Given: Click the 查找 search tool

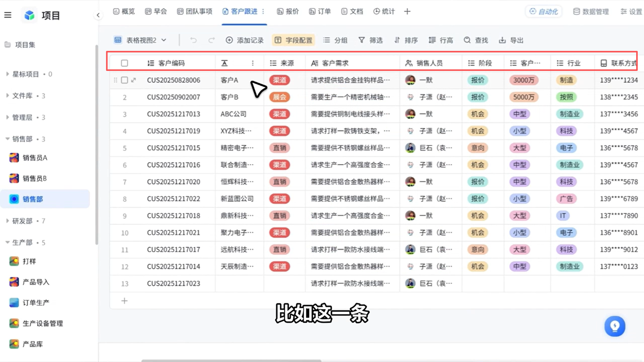Looking at the screenshot, I should (476, 40).
